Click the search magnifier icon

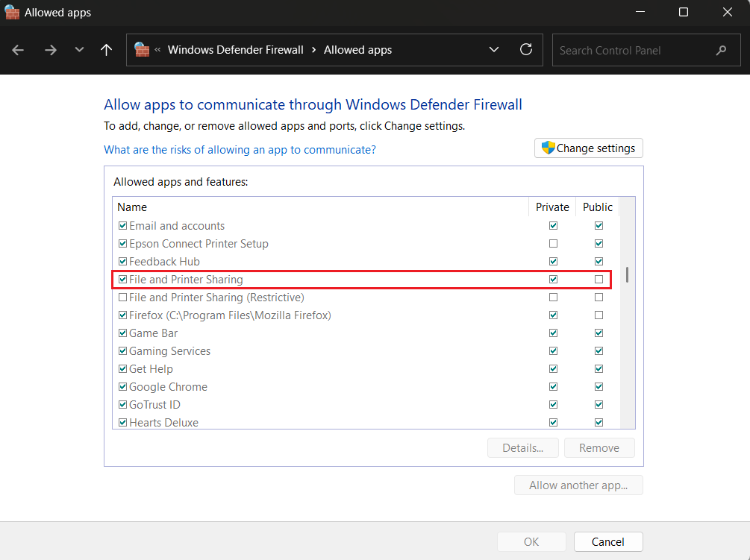pyautogui.click(x=721, y=51)
